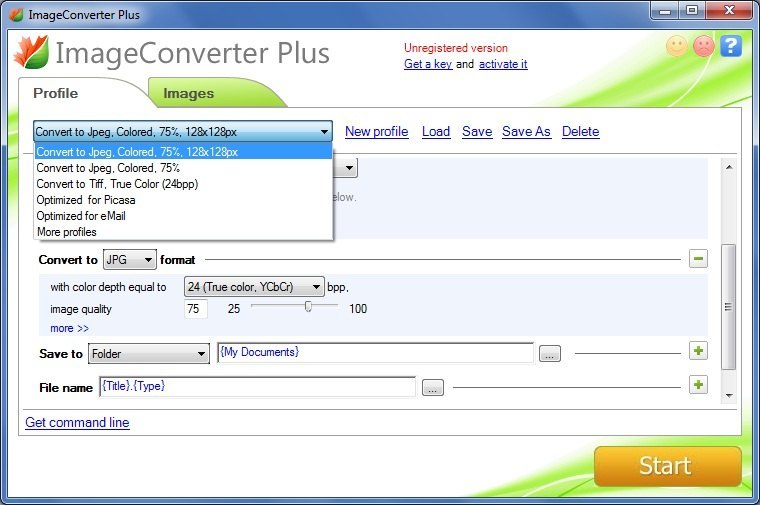
Task: Click the New profile link
Action: pos(377,131)
